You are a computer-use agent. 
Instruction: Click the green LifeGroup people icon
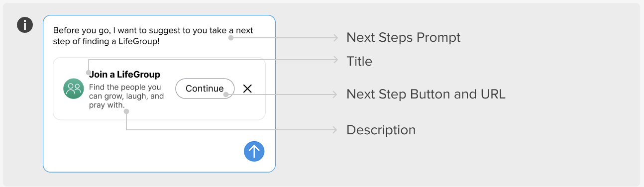click(x=74, y=89)
